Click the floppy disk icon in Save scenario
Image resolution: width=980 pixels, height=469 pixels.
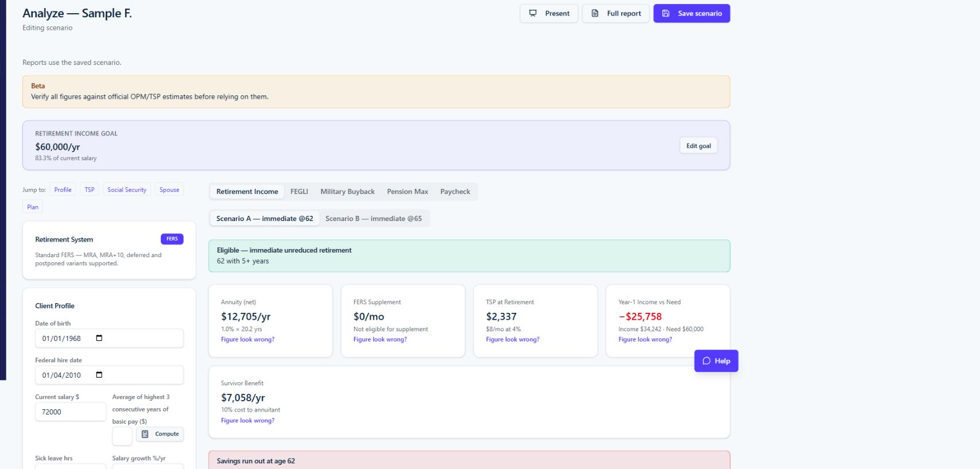665,13
